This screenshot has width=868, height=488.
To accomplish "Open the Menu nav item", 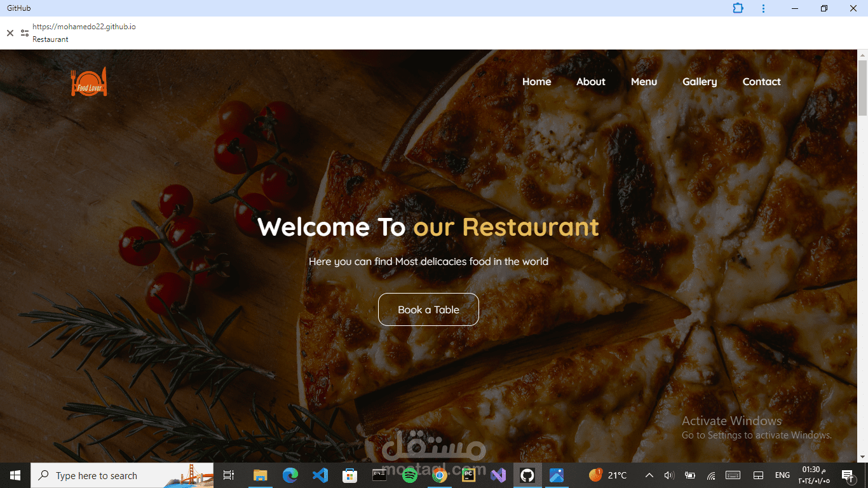I will point(644,81).
